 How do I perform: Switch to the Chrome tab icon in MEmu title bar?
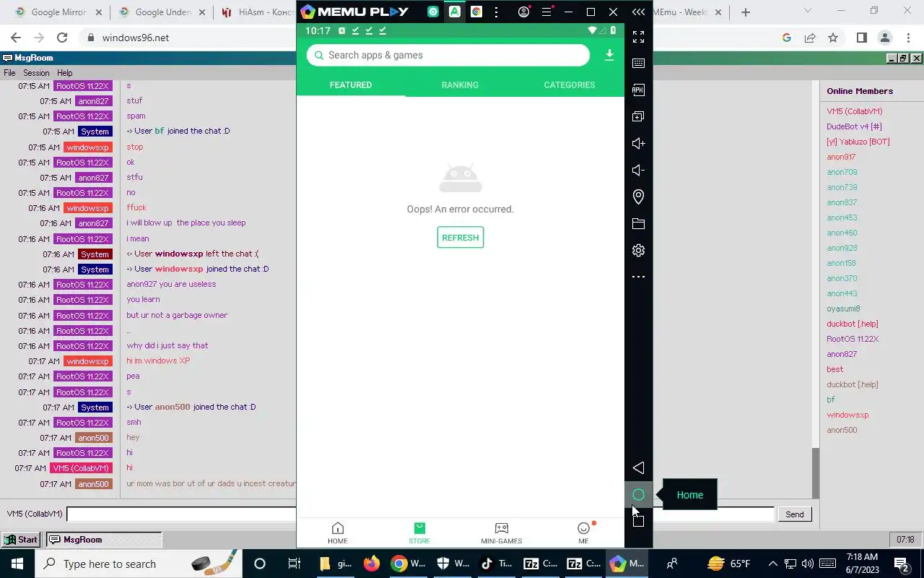click(476, 12)
